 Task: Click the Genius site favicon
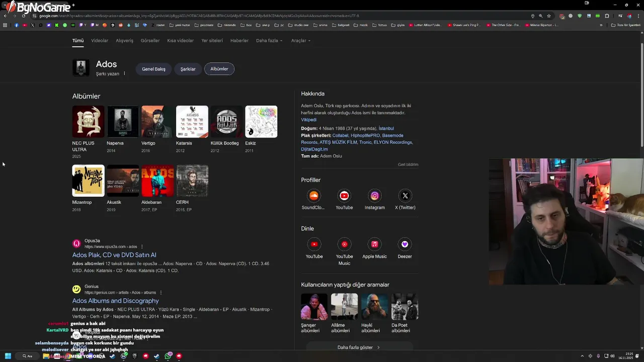76,289
